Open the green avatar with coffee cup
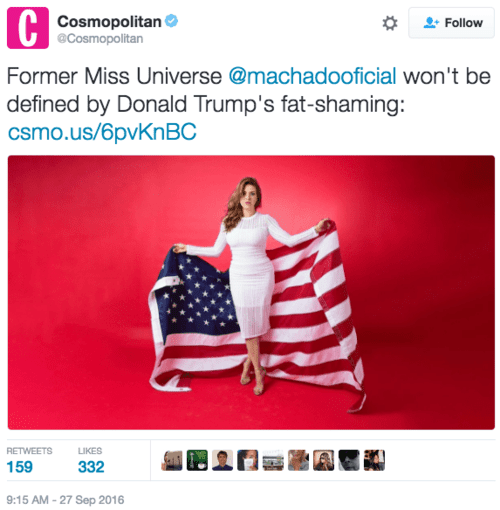Image resolution: width=500 pixels, height=510 pixels. click(x=197, y=460)
